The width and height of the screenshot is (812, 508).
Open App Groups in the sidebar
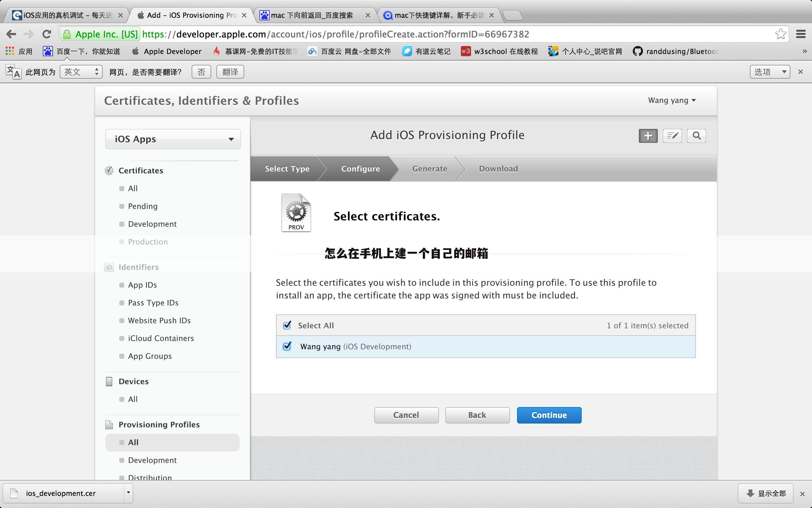150,356
